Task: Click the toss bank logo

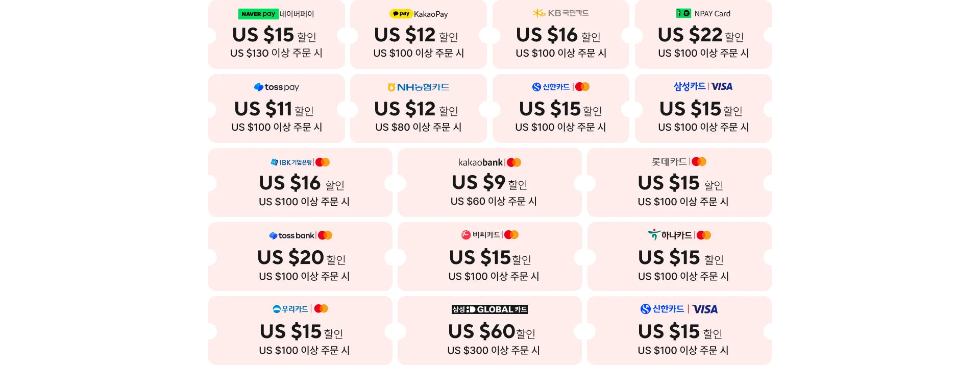Action: tap(292, 235)
